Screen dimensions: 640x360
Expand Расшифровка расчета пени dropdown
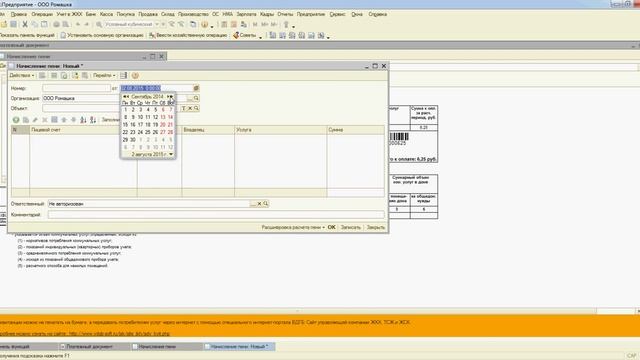click(293, 227)
